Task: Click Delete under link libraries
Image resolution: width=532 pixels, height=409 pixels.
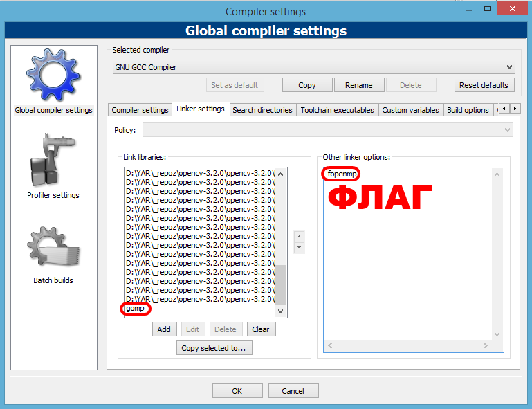Action: point(226,329)
